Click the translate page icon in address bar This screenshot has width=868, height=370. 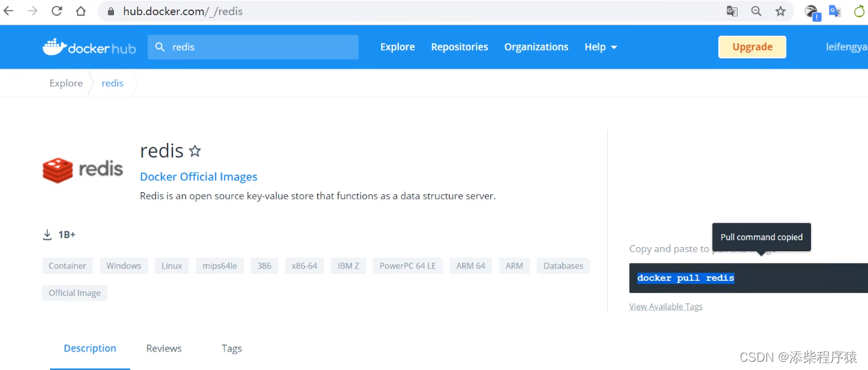point(732,11)
